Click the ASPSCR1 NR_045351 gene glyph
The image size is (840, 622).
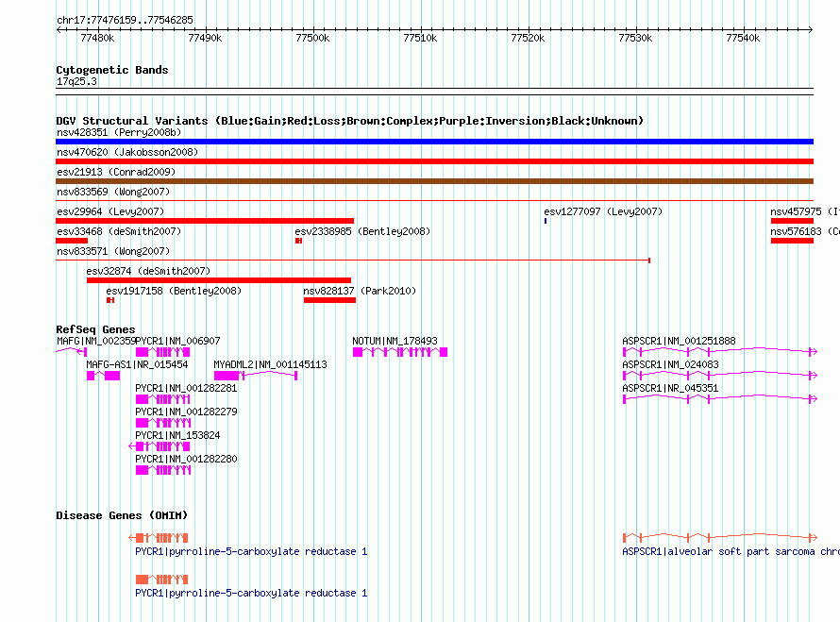pyautogui.click(x=720, y=399)
